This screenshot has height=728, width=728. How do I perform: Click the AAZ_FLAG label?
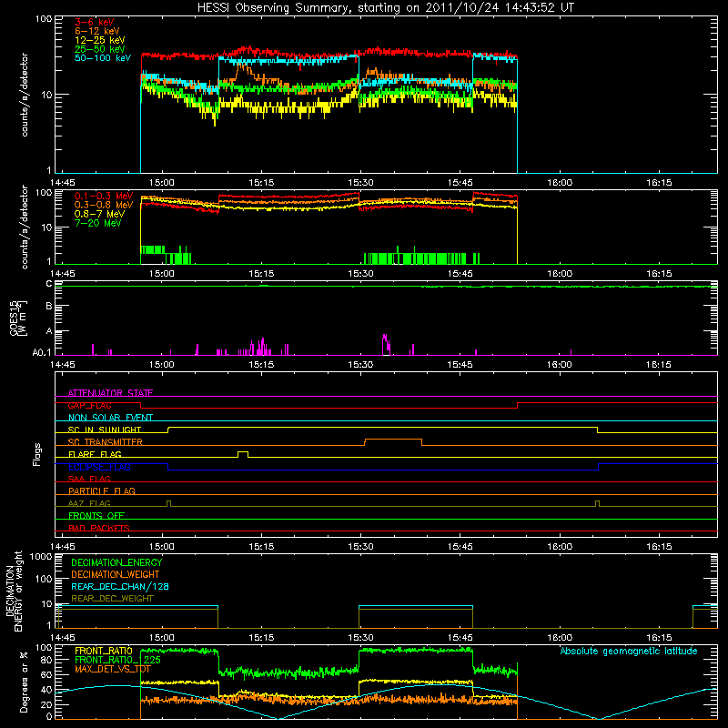pyautogui.click(x=89, y=503)
